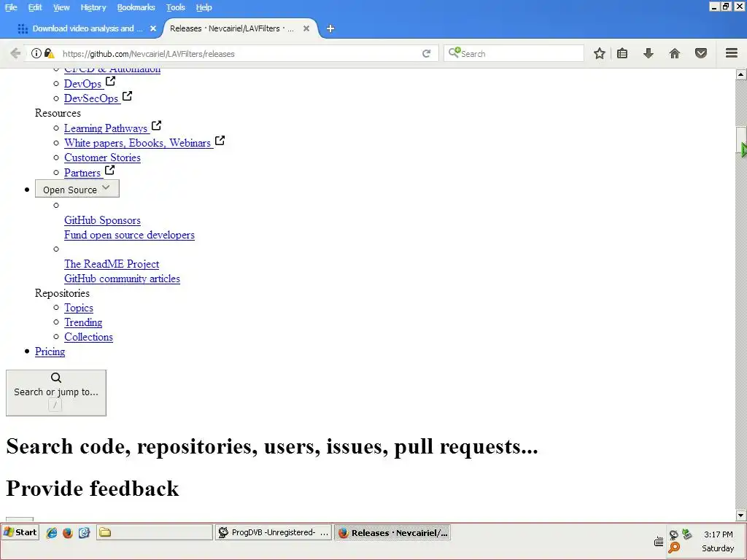The image size is (747, 560).
Task: Bookmark this page with the star icon
Action: click(x=600, y=53)
